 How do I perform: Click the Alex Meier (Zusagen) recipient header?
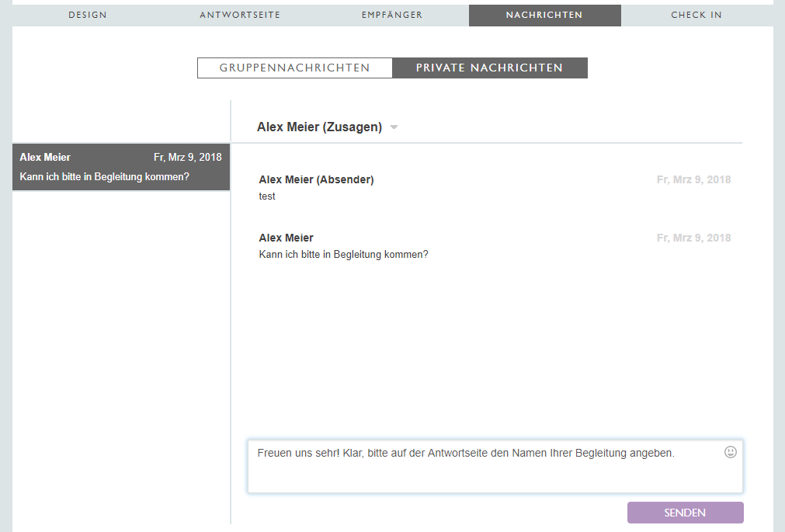click(319, 127)
